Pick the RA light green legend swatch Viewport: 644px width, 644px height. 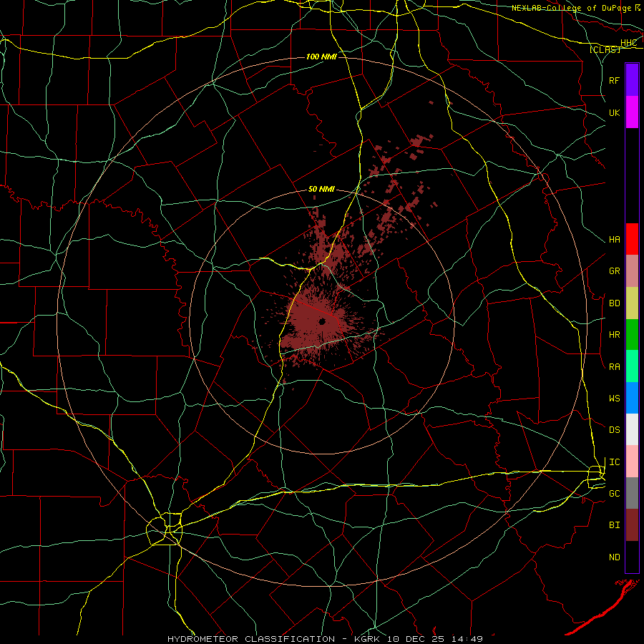tap(632, 366)
